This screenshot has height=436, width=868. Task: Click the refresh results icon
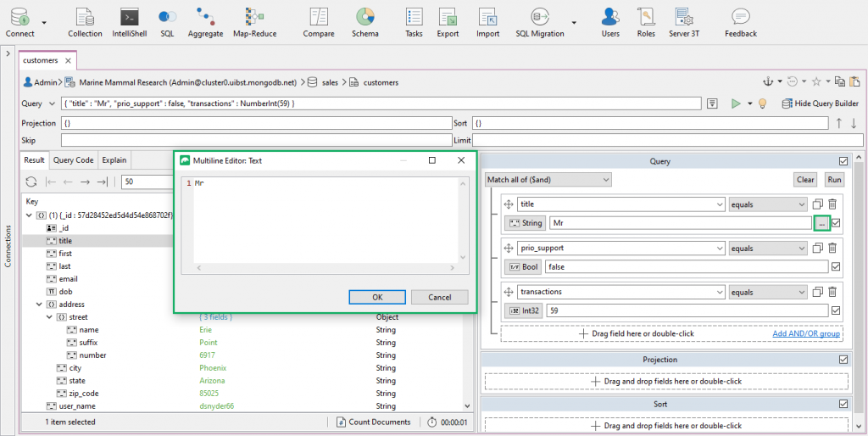click(x=31, y=182)
